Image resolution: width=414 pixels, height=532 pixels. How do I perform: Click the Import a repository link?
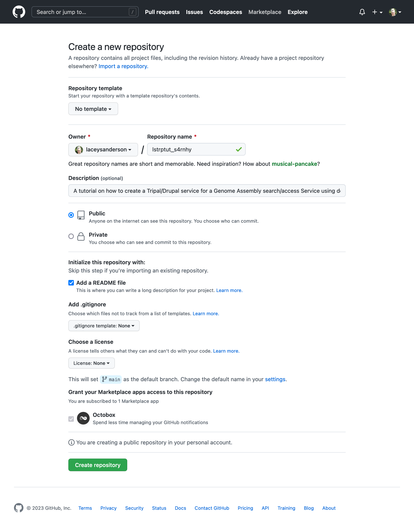(x=122, y=66)
